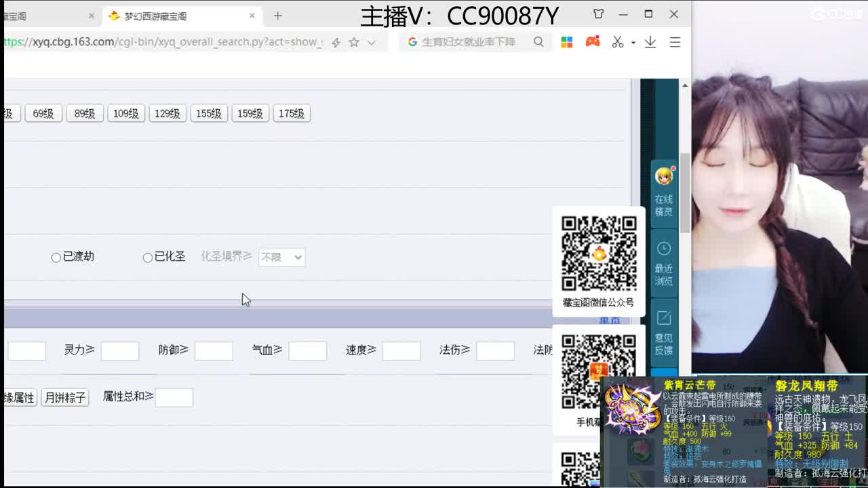Open the 在线精灵 sidebar assistant

(664, 192)
